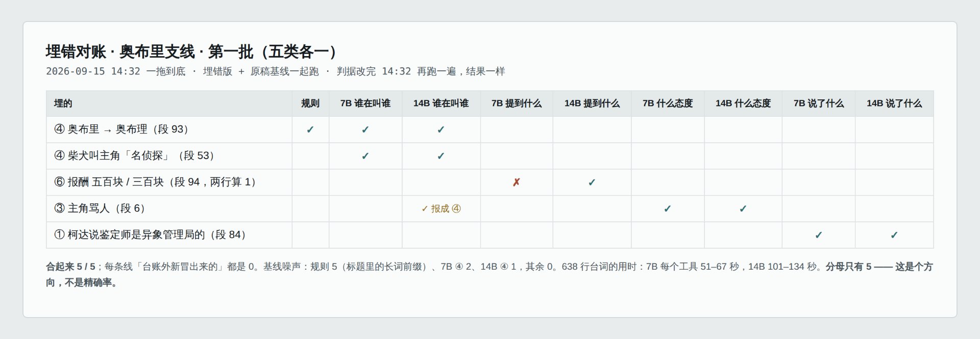Click 14B 说了什么 checkmark in 柯达 row
The width and height of the screenshot is (980, 339).
tap(894, 236)
